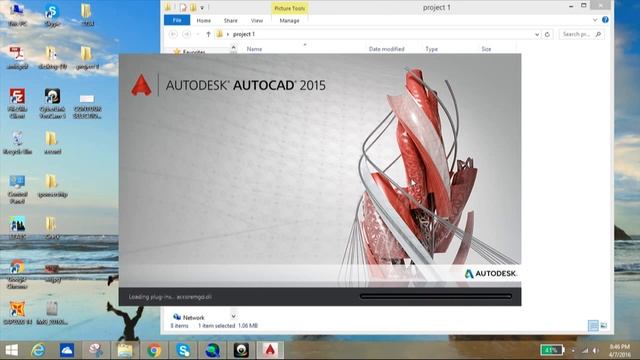Click the search magnifier icon in Explorer
Viewport: 640px width, 360px height.
(598, 34)
